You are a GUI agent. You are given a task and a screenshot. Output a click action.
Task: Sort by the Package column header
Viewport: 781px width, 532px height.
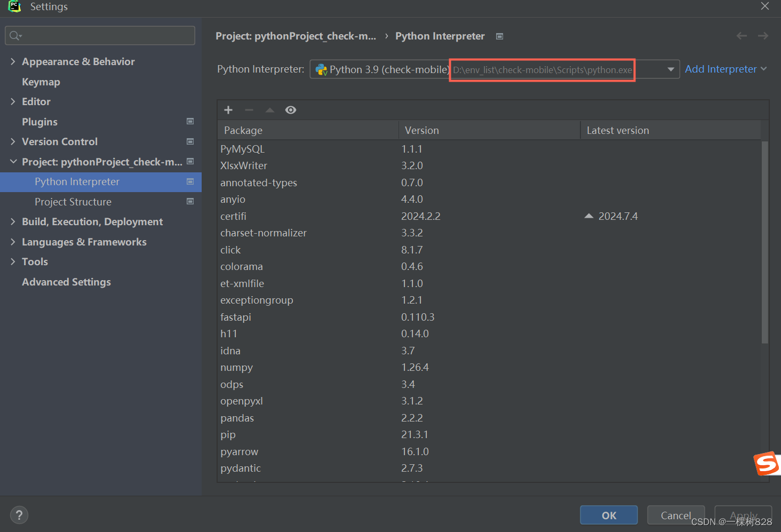308,130
